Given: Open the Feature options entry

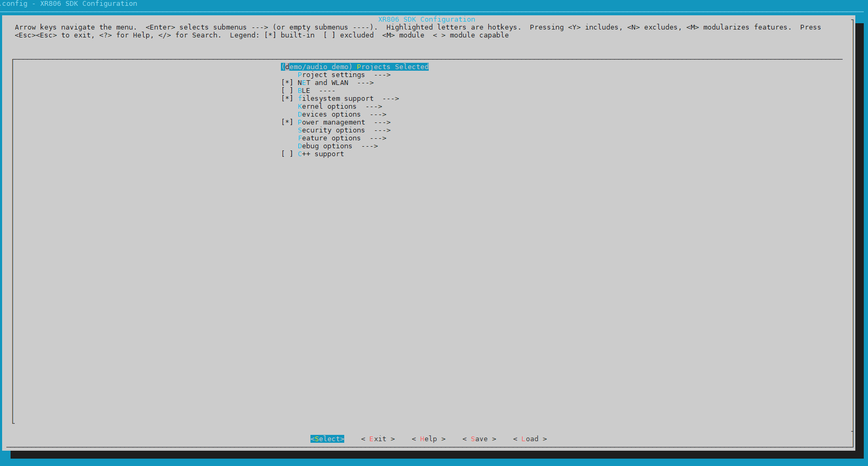Looking at the screenshot, I should pyautogui.click(x=329, y=138).
